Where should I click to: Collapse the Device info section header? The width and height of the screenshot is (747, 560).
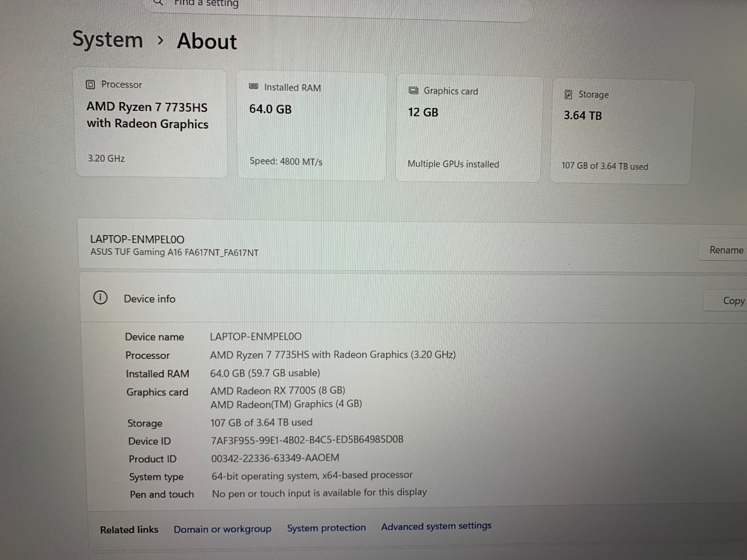click(x=413, y=299)
